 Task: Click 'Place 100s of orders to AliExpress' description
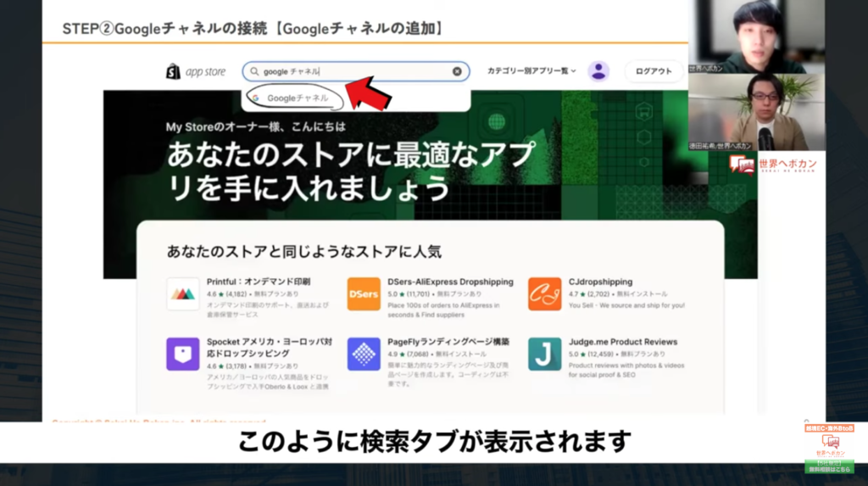(443, 310)
